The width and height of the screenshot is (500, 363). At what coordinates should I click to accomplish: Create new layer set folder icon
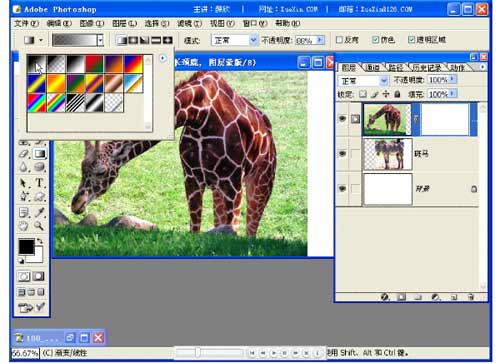click(418, 297)
